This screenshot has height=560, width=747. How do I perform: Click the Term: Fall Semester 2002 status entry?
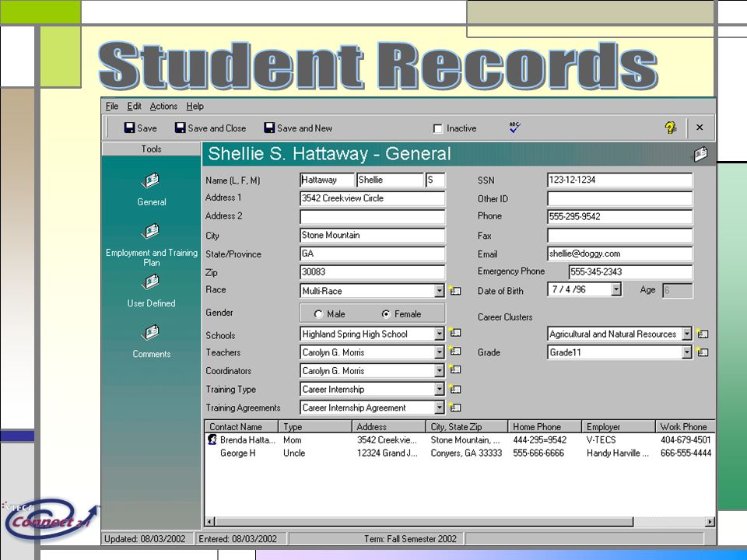tap(410, 538)
